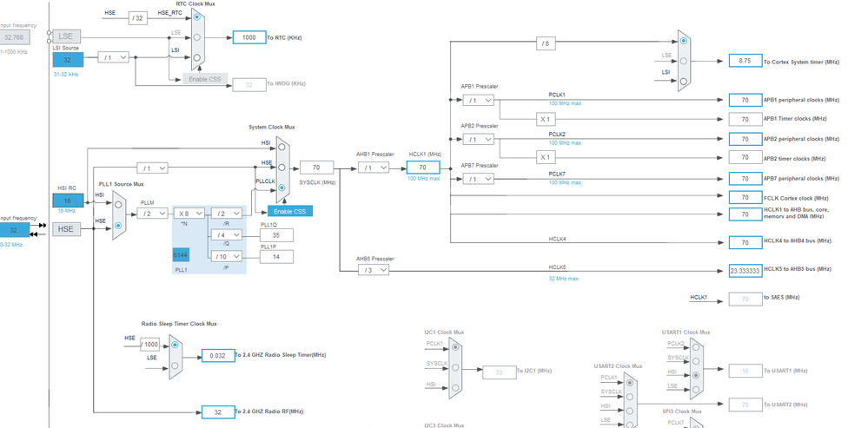Click the HSE source block
The height and width of the screenshot is (428, 868).
[x=66, y=229]
